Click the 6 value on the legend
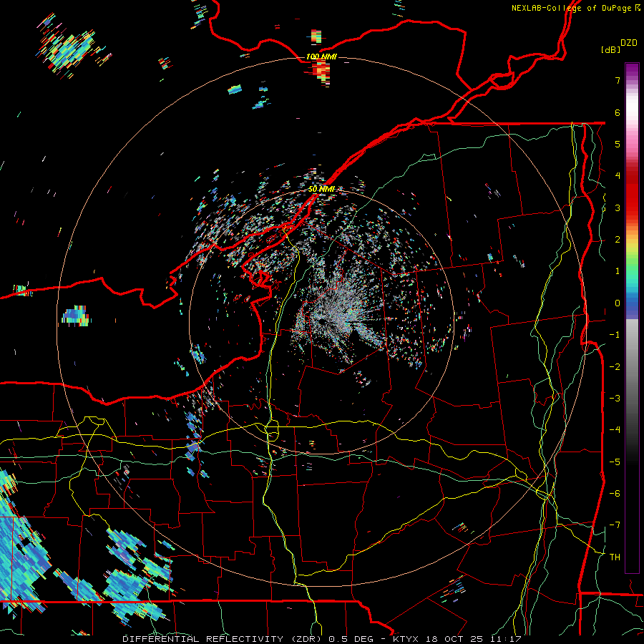Image resolution: width=644 pixels, height=644 pixels. 618,112
